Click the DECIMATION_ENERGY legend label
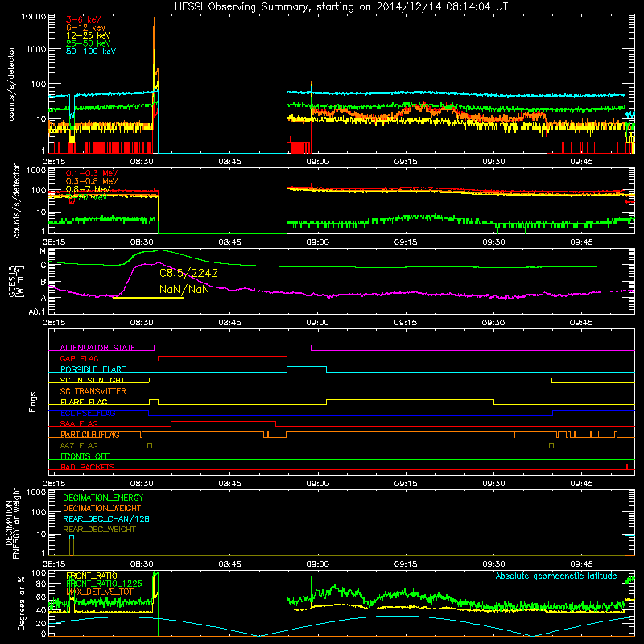Viewport: 644px width, 644px height. 103,497
